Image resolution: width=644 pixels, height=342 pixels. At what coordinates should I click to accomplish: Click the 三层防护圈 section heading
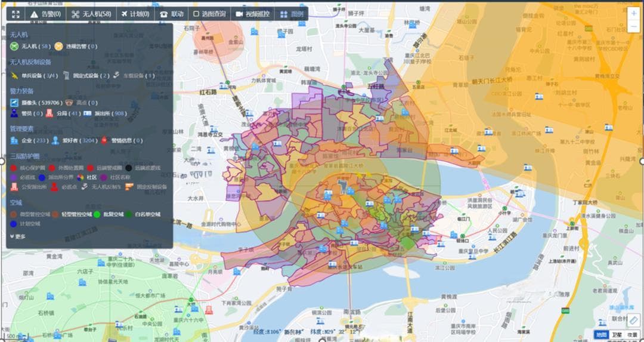24,156
